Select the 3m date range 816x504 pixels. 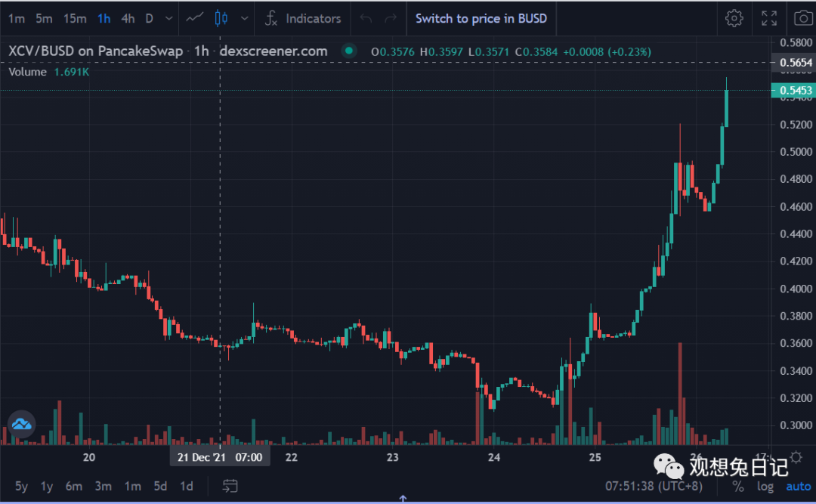point(103,487)
